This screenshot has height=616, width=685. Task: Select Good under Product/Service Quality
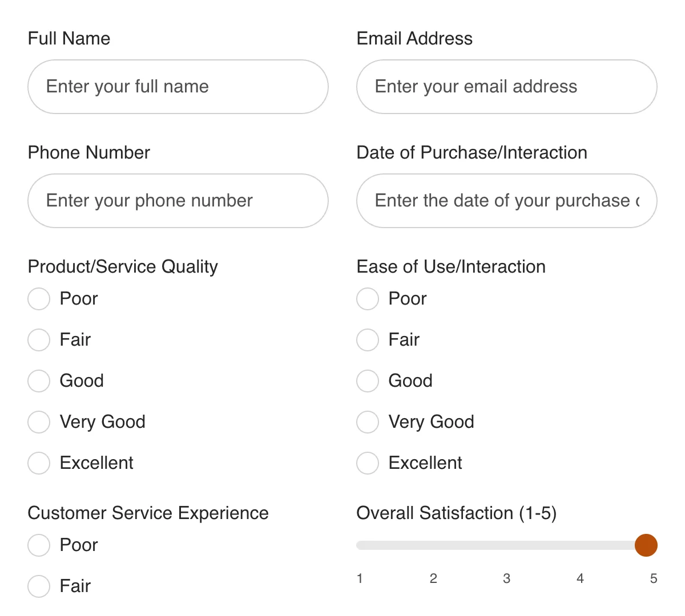[39, 380]
